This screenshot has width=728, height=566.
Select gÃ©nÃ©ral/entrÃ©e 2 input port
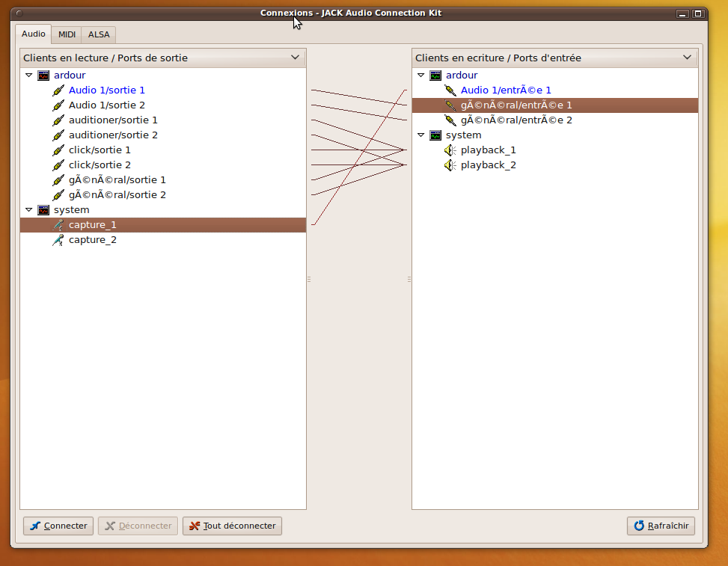click(516, 120)
